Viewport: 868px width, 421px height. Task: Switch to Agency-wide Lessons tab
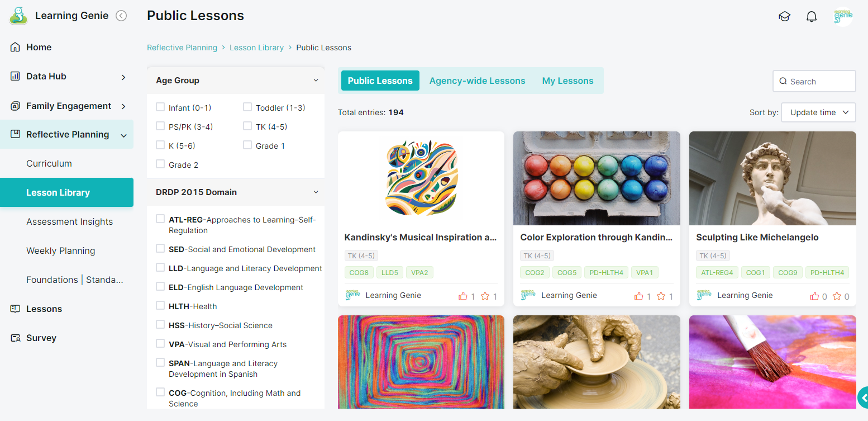pyautogui.click(x=477, y=81)
